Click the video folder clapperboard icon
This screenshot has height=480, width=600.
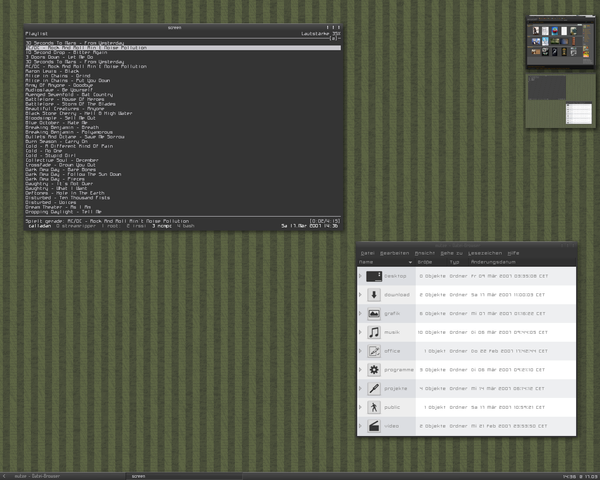click(x=374, y=426)
